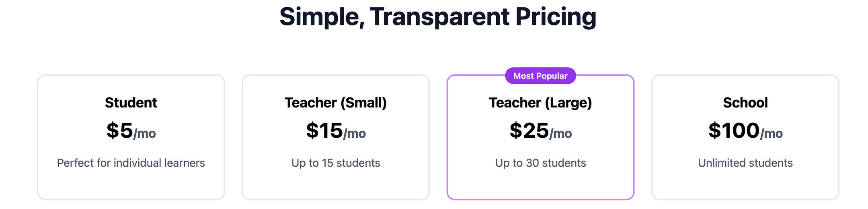Click the word 'Pricing' in the heading
This screenshot has height=209, width=868.
click(555, 17)
